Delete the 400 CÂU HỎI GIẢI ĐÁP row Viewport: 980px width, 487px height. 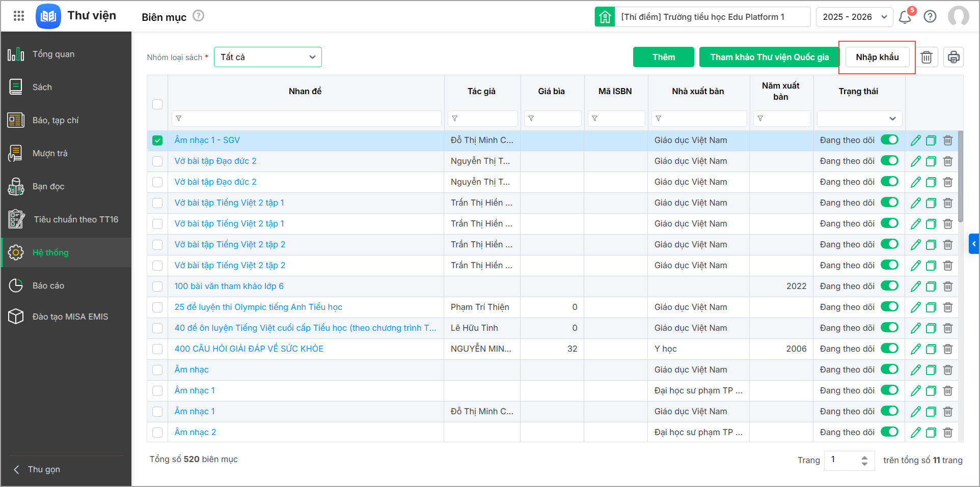pos(948,349)
